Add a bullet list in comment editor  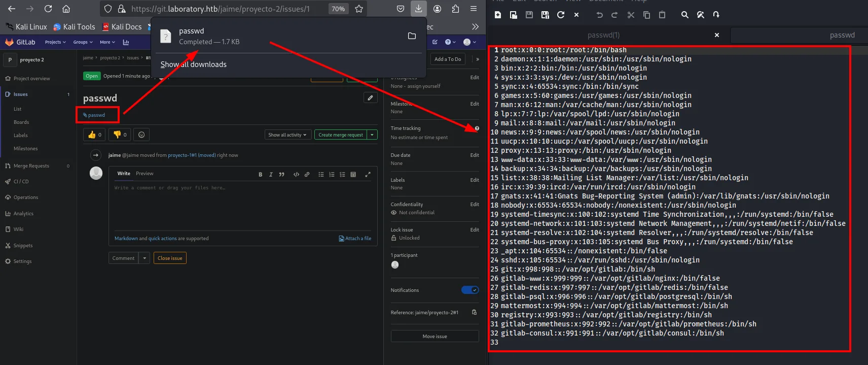pyautogui.click(x=321, y=175)
